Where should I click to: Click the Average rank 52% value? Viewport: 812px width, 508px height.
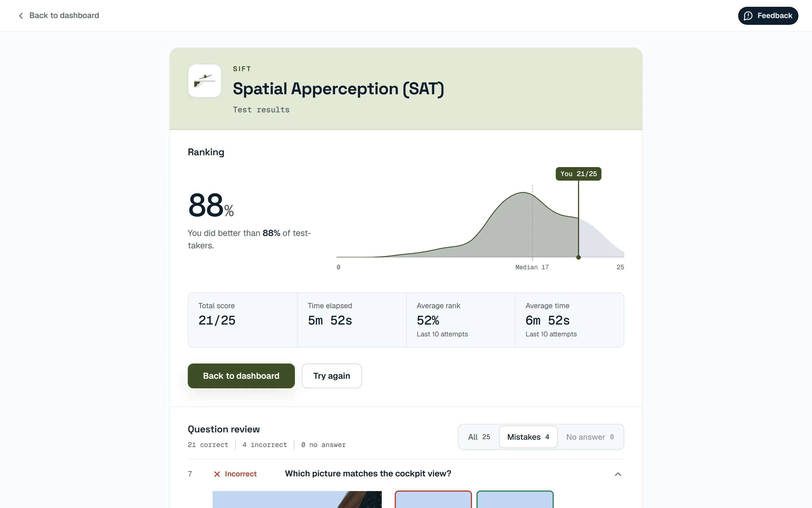click(428, 320)
